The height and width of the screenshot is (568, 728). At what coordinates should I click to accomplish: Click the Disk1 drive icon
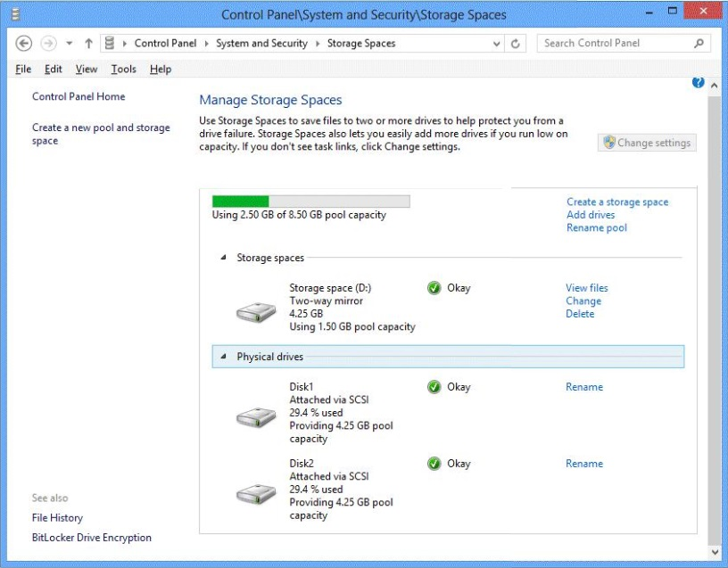256,416
